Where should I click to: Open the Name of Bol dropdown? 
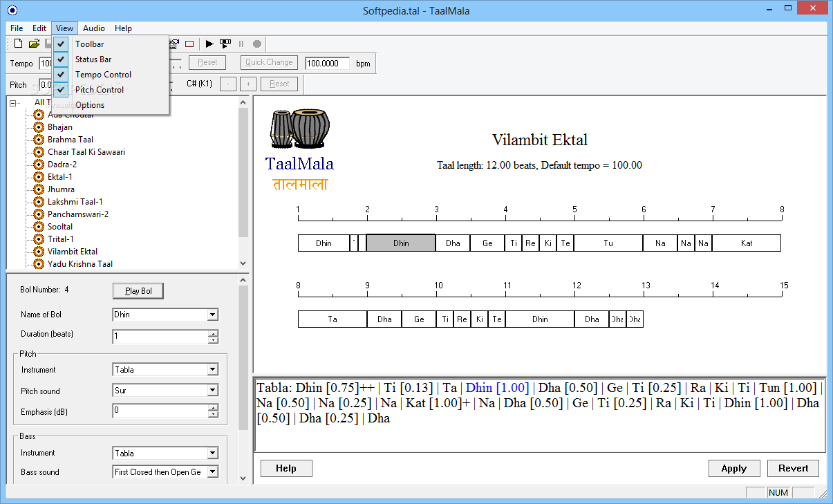(213, 315)
